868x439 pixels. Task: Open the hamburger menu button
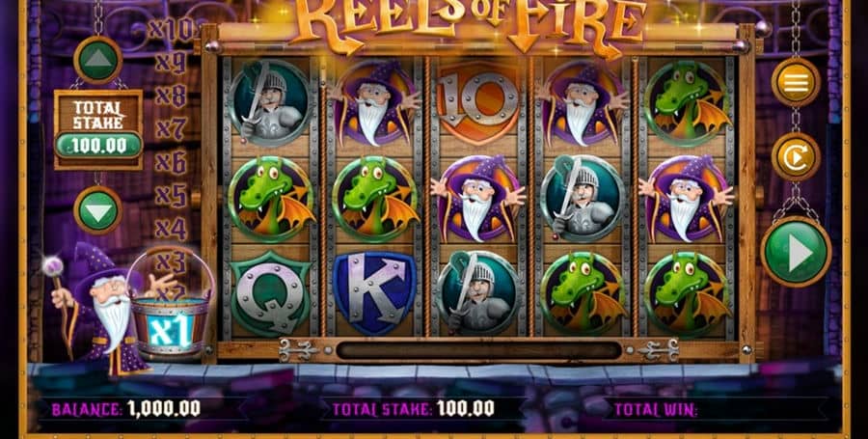coord(796,82)
